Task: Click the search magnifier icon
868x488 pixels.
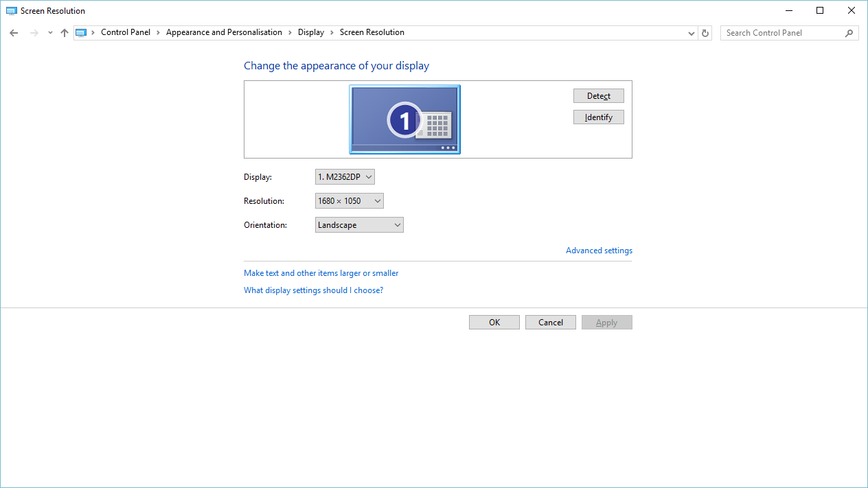Action: point(849,33)
